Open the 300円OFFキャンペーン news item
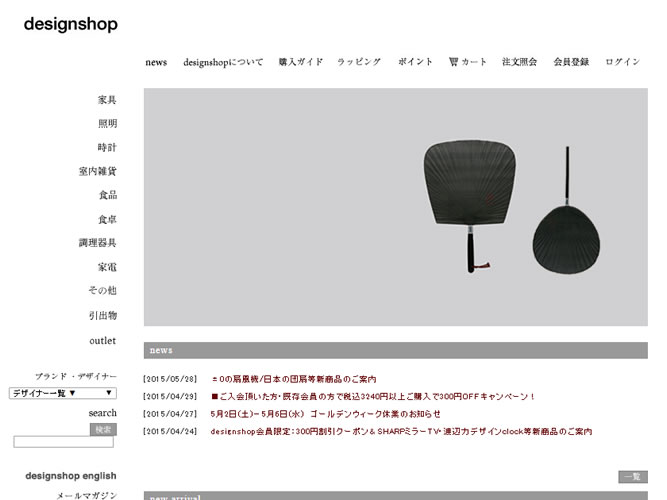This screenshot has width=667, height=500. [x=373, y=397]
